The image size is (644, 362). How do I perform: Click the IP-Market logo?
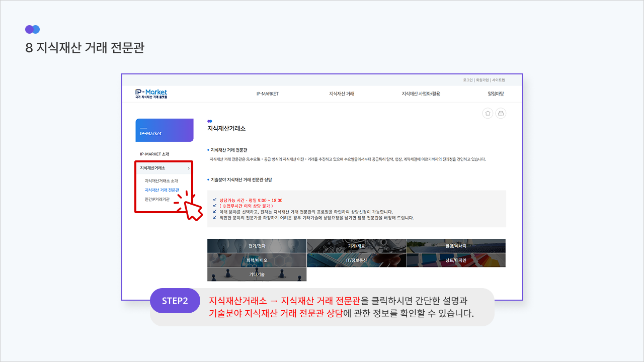tap(151, 94)
